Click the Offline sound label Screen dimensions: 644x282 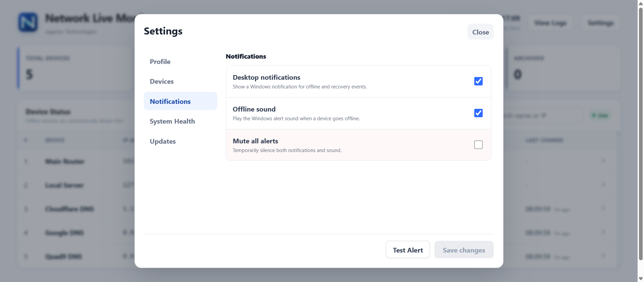click(254, 109)
